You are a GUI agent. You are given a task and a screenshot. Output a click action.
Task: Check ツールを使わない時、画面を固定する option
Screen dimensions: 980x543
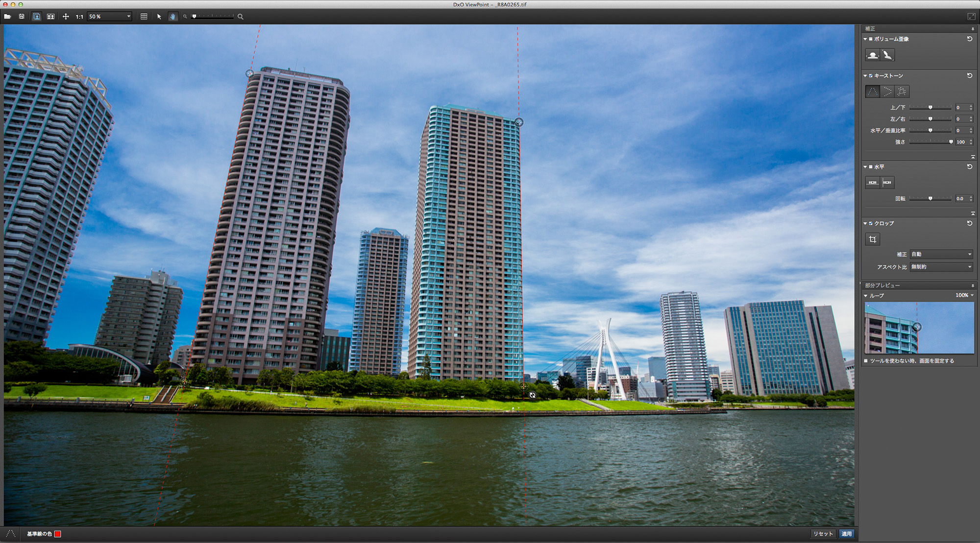pos(866,361)
